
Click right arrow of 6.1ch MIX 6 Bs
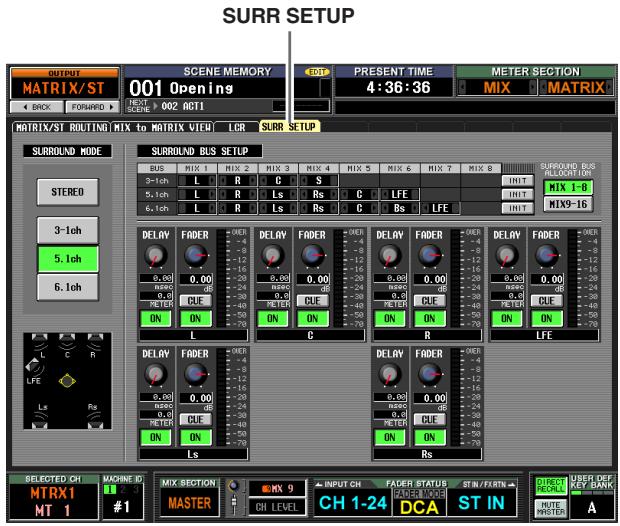[415, 208]
